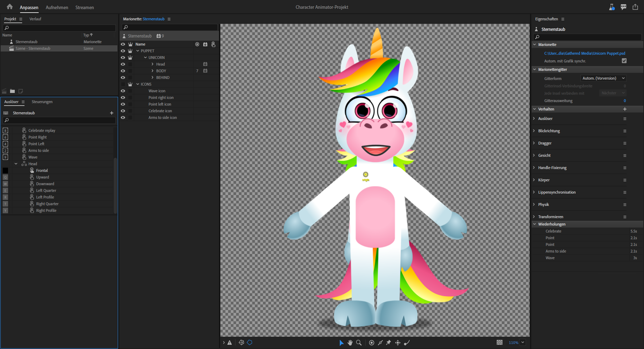Toggle visibility of BEHIND layer
This screenshot has width=644, height=349.
click(x=123, y=78)
